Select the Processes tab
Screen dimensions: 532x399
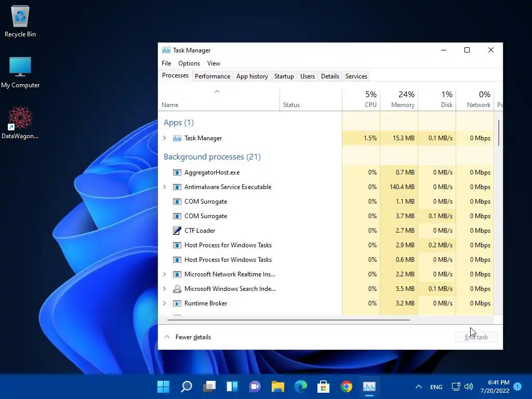click(175, 75)
